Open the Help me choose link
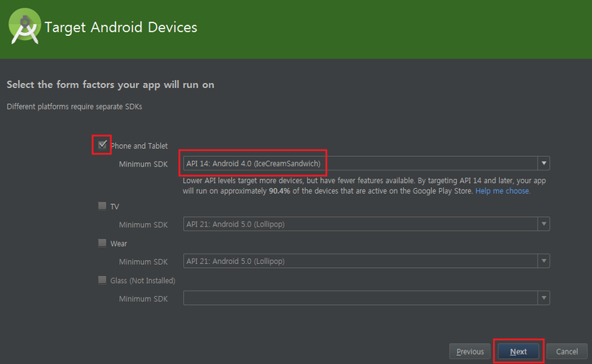 tap(502, 191)
